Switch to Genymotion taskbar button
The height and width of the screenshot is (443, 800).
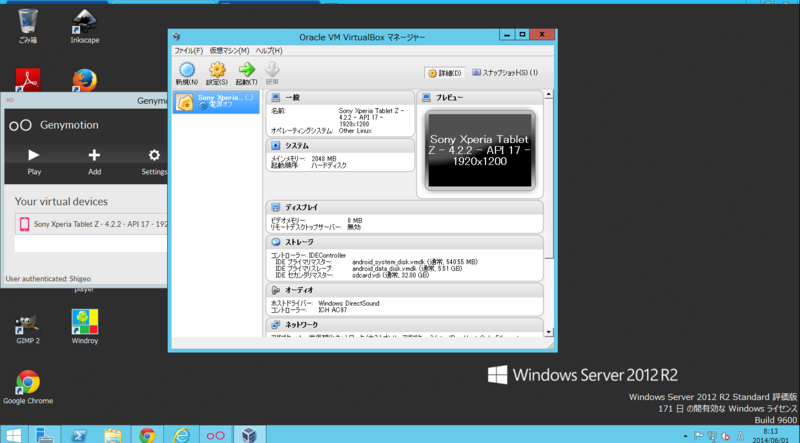point(215,435)
